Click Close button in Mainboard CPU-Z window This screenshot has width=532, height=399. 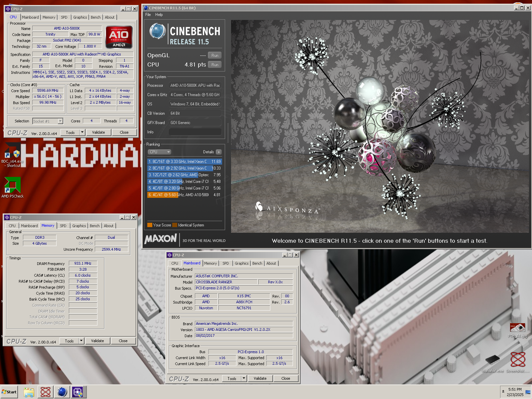click(x=286, y=378)
